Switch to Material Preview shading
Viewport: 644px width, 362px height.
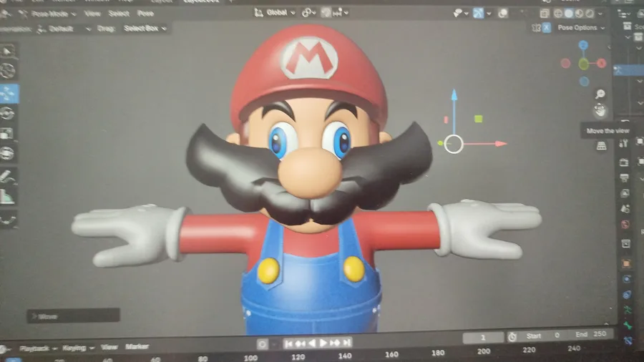pos(579,14)
